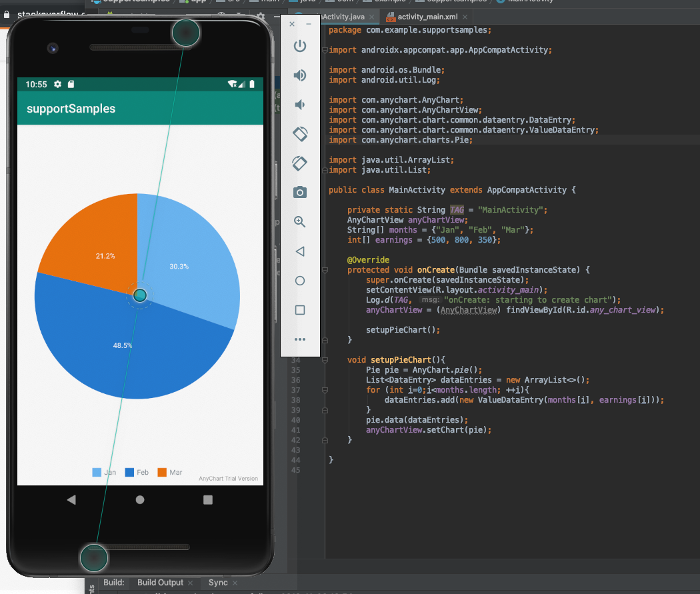Tap the phone's on-screen home button
The width and height of the screenshot is (700, 594).
(x=140, y=500)
